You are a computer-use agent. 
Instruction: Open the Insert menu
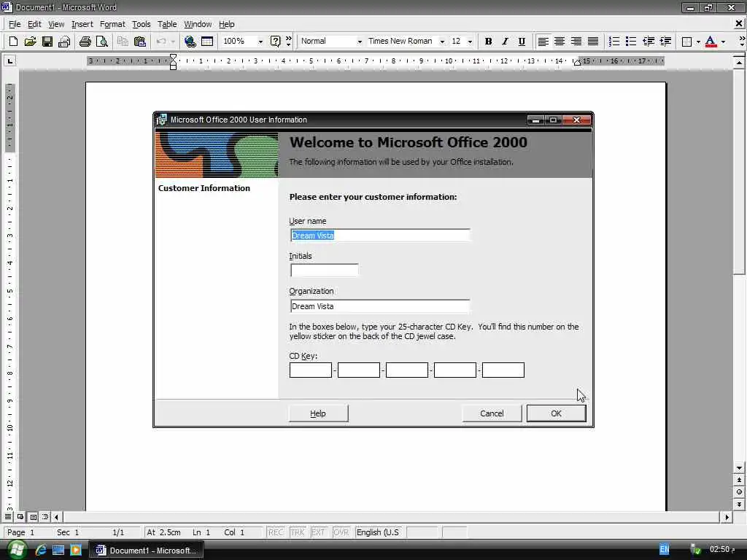[x=82, y=24]
